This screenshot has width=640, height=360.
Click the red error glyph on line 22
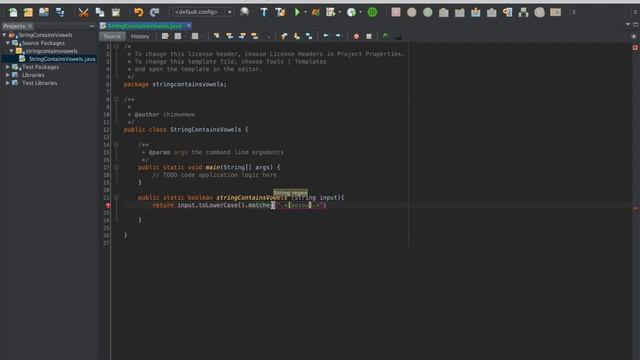pyautogui.click(x=108, y=205)
